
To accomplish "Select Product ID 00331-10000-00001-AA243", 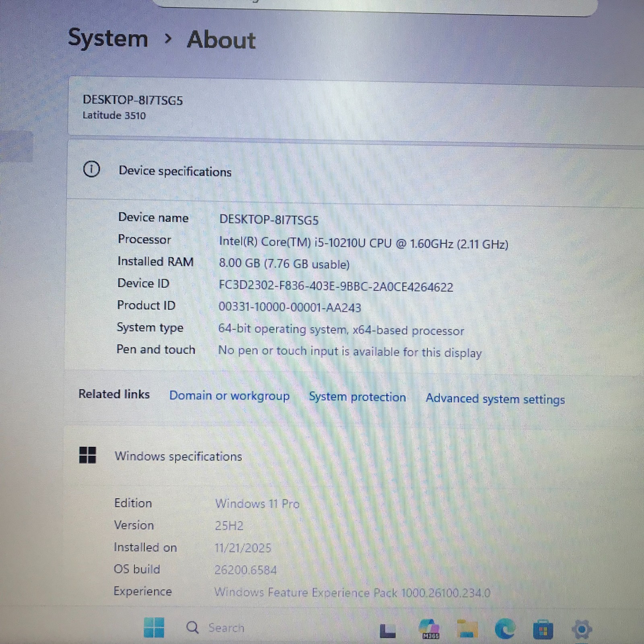I will 290,308.
